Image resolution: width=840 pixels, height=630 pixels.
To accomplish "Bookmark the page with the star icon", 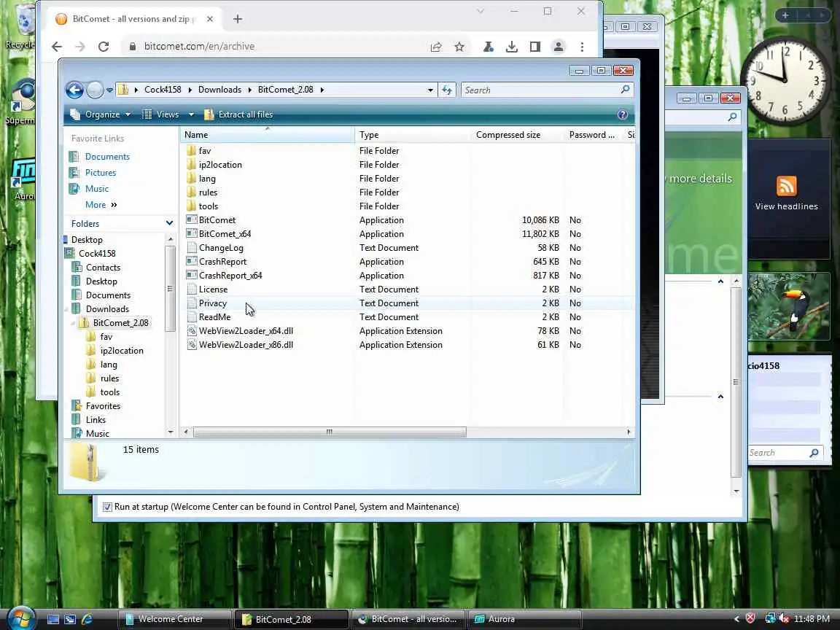I will pyautogui.click(x=459, y=47).
